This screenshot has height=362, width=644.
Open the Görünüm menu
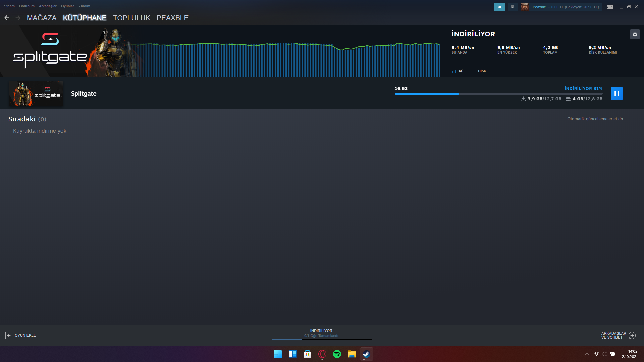pos(26,6)
